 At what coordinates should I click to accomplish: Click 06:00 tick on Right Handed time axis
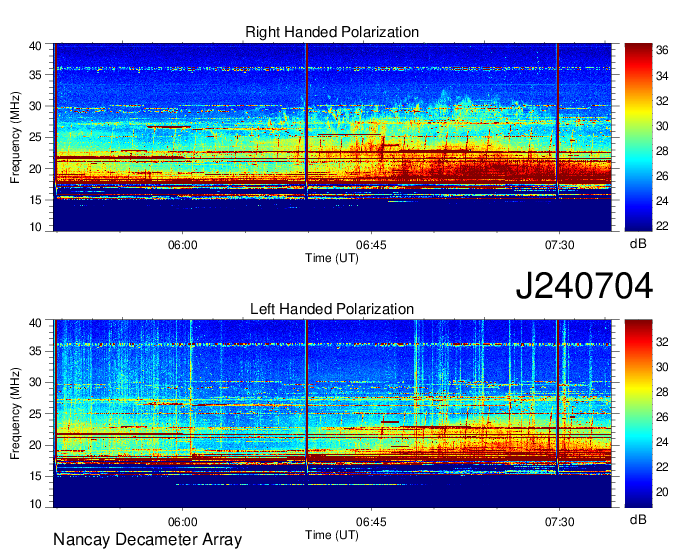click(183, 245)
